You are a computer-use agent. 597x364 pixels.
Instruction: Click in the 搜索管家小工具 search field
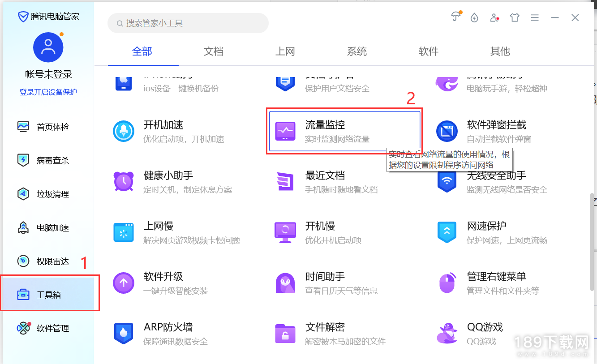(x=188, y=23)
